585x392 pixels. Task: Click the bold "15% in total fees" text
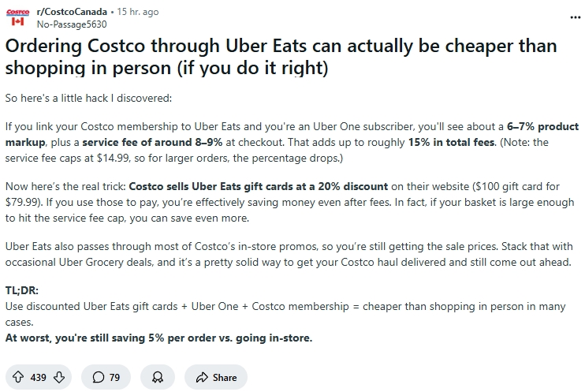click(452, 142)
